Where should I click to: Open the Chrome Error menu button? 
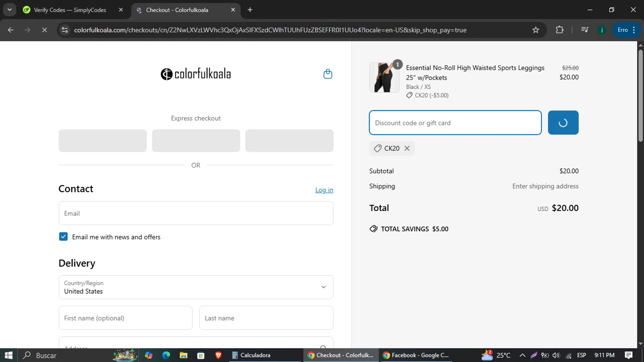coord(627,30)
